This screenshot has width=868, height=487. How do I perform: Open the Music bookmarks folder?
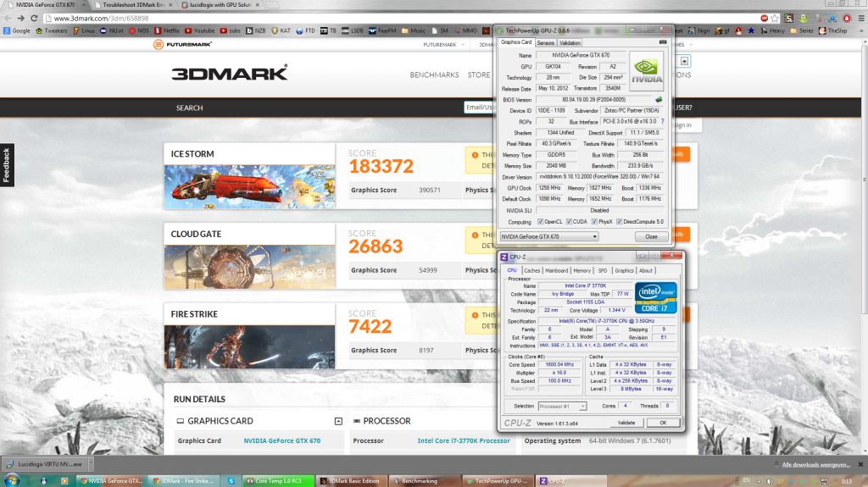click(x=414, y=31)
